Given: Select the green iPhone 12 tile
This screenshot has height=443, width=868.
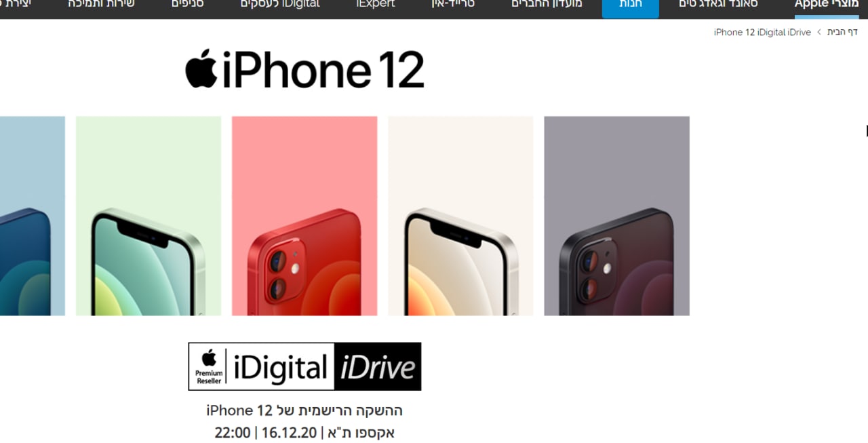Looking at the screenshot, I should [x=149, y=216].
